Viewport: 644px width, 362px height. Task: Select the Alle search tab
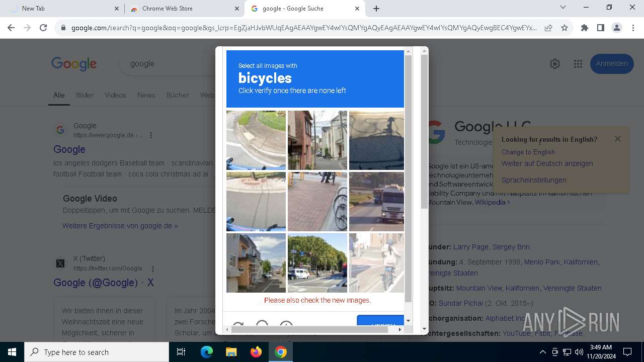point(59,95)
